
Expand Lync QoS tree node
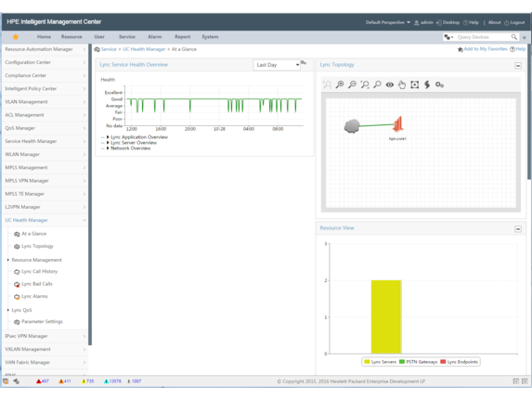coord(8,310)
